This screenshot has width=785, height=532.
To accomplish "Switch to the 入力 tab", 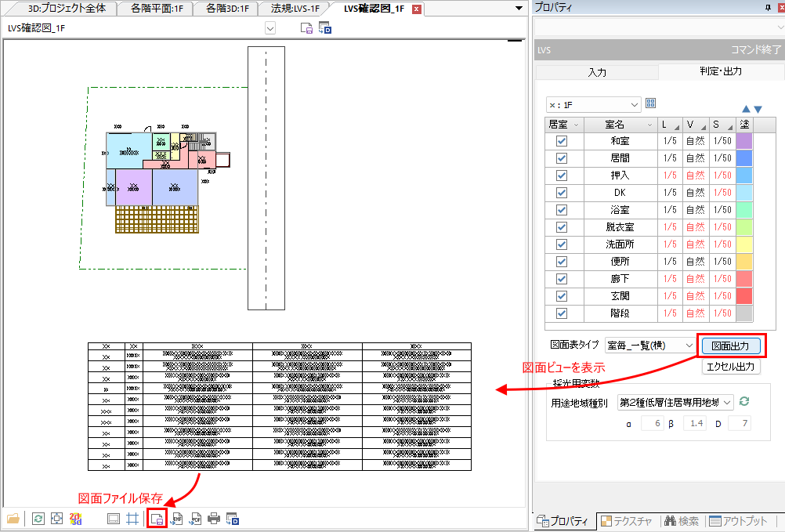I will pos(597,72).
